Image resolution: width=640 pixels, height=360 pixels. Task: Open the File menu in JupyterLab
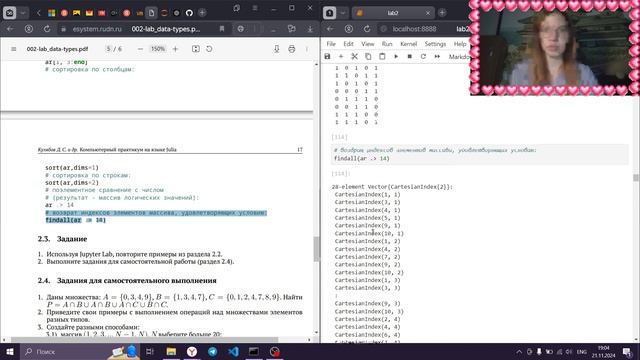[x=331, y=44]
